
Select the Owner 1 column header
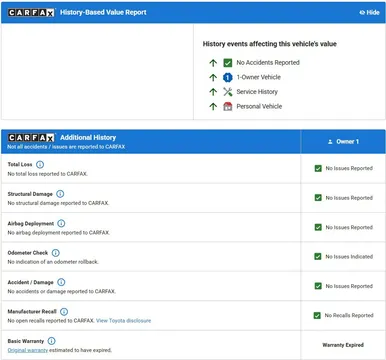[x=343, y=142]
